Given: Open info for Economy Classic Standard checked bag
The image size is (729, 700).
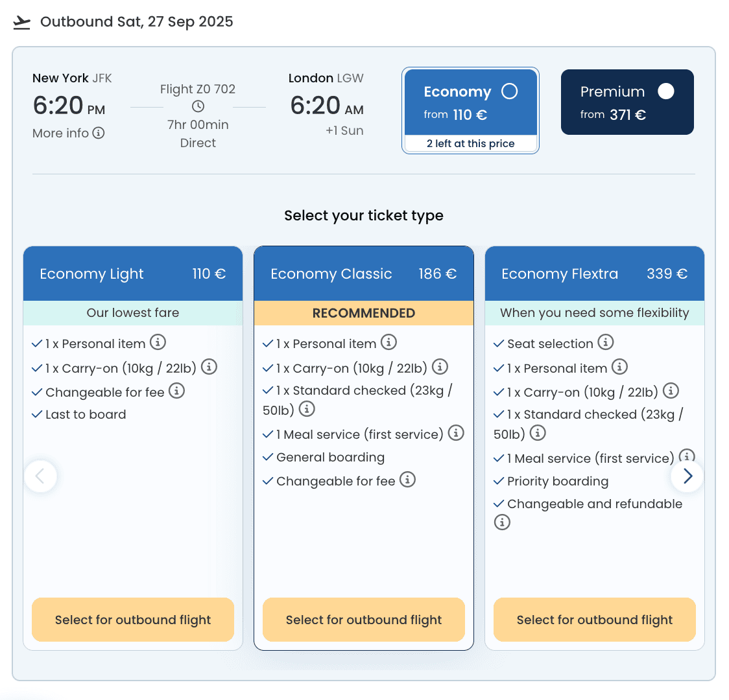Looking at the screenshot, I should pyautogui.click(x=307, y=409).
